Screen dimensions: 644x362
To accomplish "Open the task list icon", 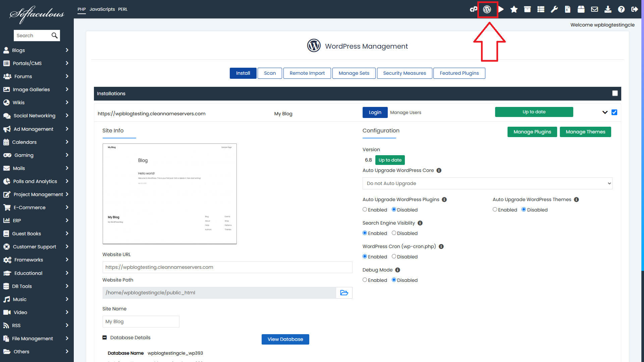I will pyautogui.click(x=541, y=9).
